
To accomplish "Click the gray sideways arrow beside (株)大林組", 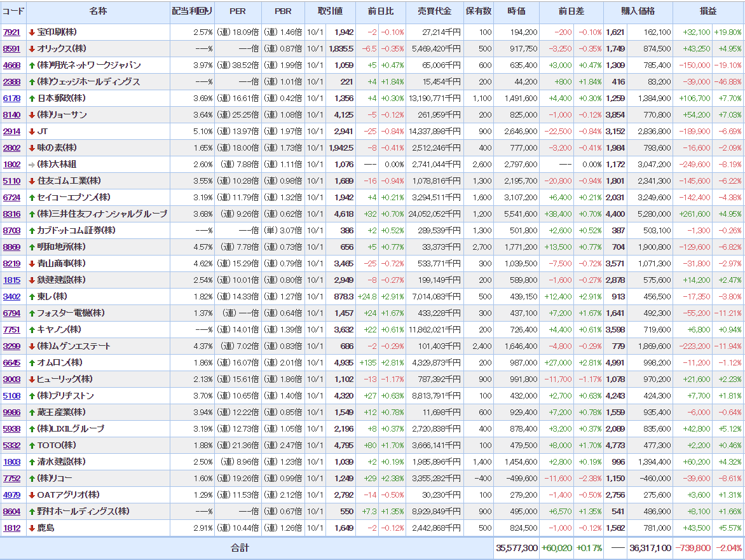I will (x=32, y=164).
